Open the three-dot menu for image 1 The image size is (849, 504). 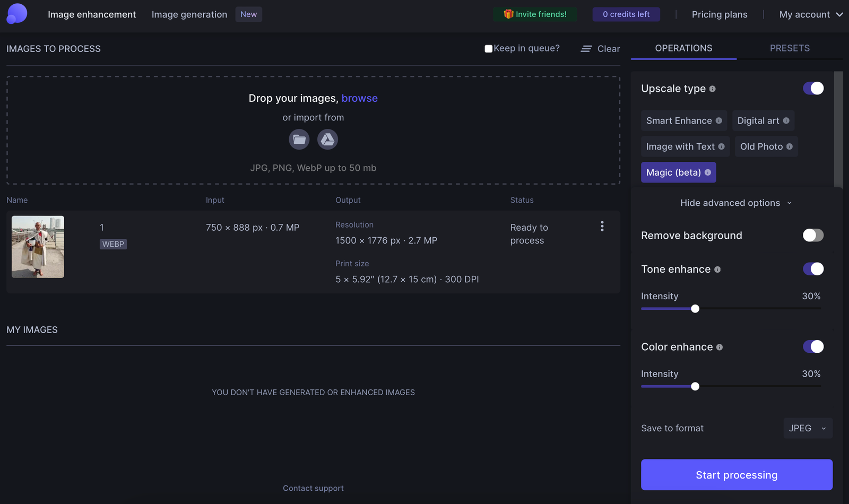[602, 227]
